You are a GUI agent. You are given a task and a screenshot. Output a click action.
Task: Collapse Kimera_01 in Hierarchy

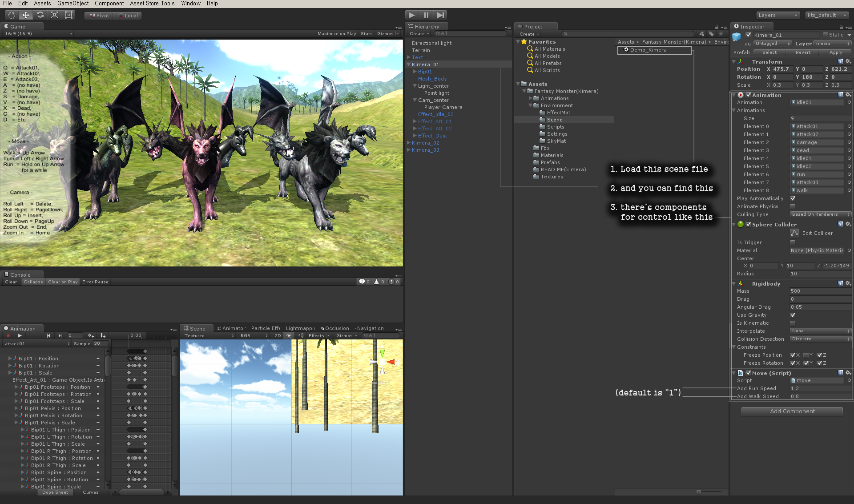point(408,65)
